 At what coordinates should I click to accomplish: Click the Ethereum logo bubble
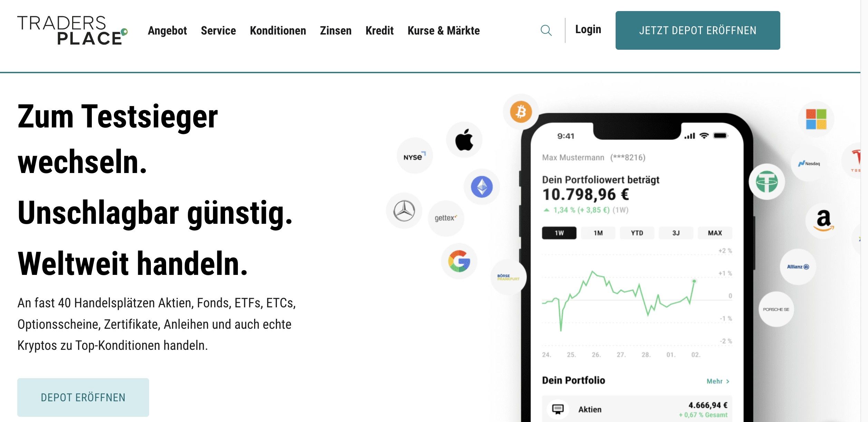482,187
